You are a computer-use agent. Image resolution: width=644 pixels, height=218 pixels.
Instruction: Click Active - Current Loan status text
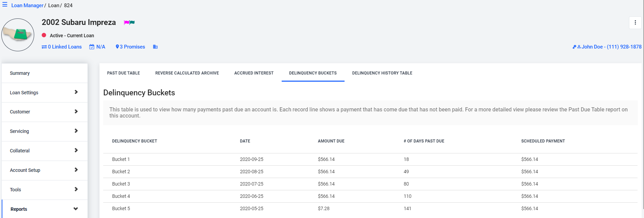point(72,36)
